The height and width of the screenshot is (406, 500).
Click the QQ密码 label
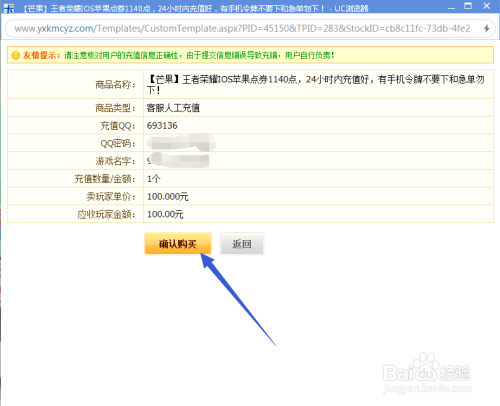click(x=118, y=143)
